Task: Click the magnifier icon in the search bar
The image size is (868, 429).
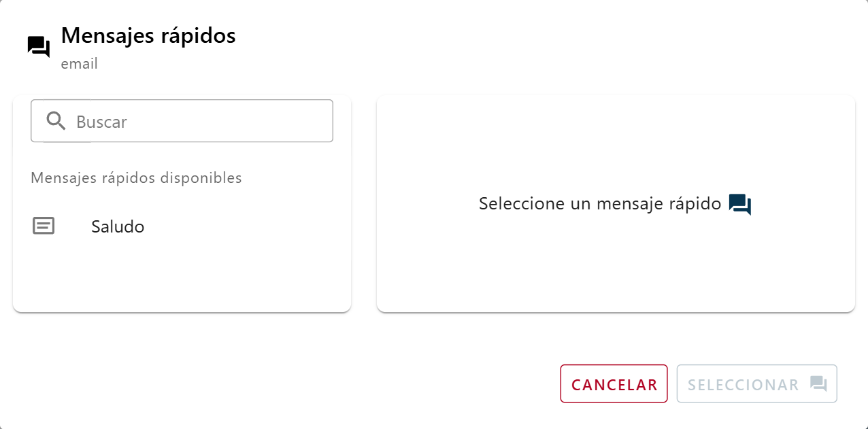Action: point(56,120)
